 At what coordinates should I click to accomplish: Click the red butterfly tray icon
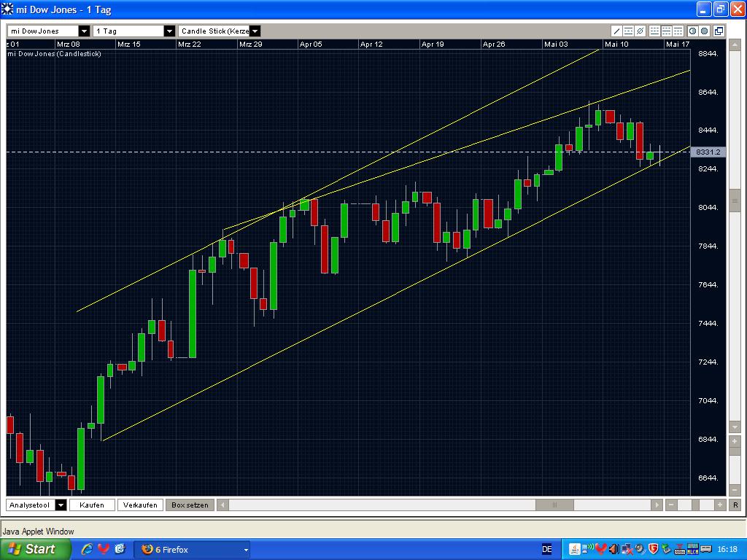601,549
